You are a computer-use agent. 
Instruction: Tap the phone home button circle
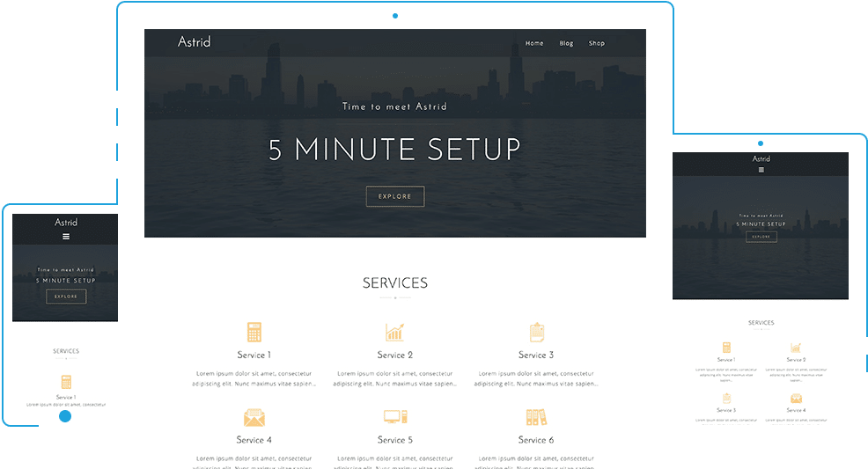65,416
